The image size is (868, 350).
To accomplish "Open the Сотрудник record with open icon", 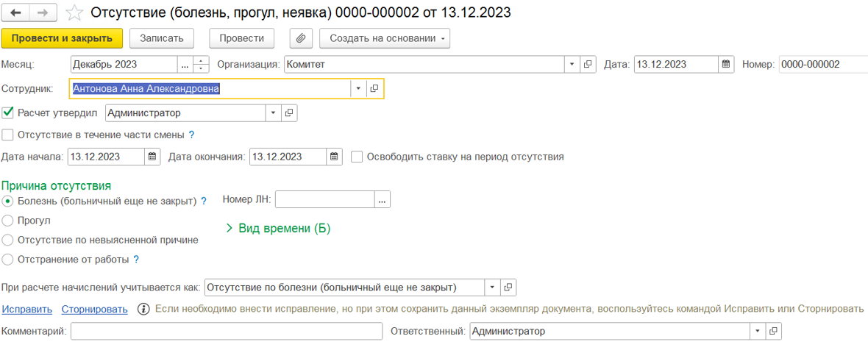I will point(374,89).
